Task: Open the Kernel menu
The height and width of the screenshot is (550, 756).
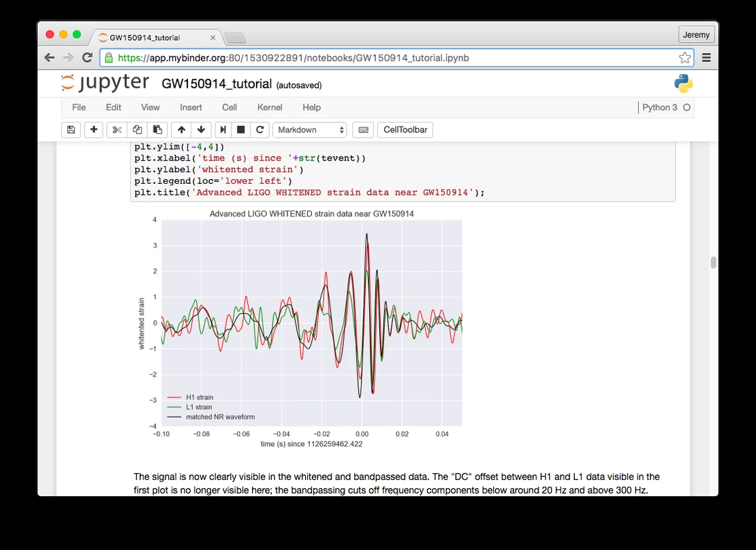Action: [x=270, y=108]
